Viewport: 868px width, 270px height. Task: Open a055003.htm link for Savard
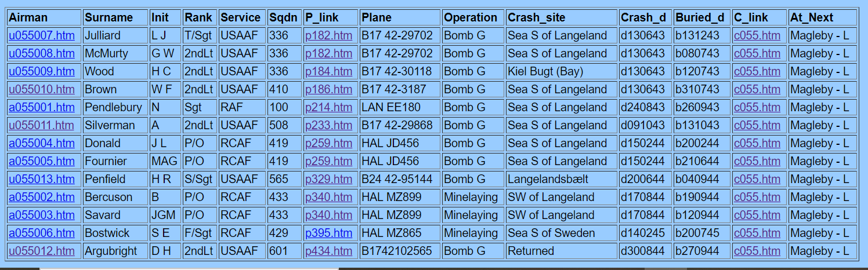(41, 215)
